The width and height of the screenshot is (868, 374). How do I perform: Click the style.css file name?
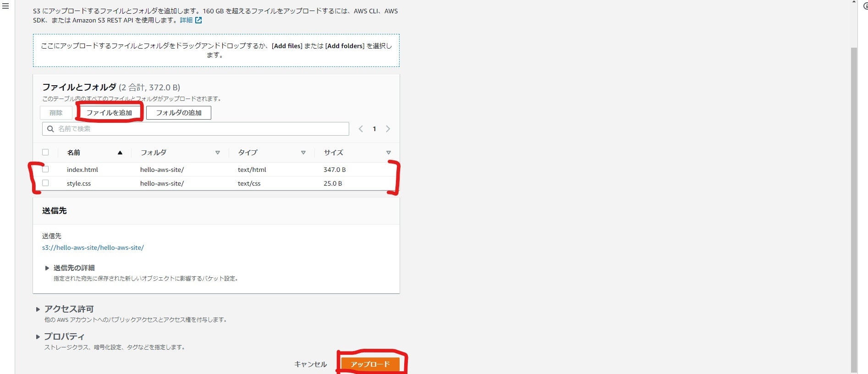coord(79,183)
